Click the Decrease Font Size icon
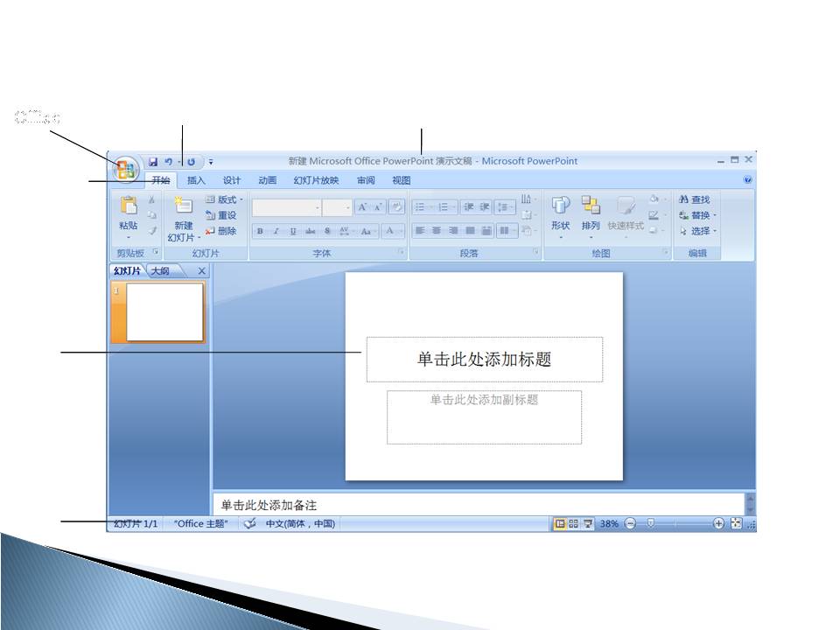The height and width of the screenshot is (630, 840). tap(378, 207)
